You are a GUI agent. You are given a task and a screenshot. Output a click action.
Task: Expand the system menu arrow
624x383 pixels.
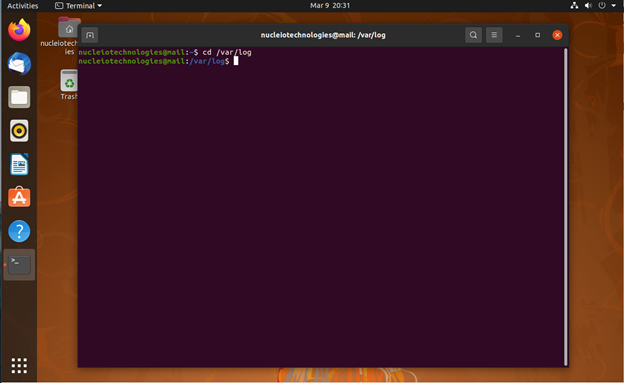(x=613, y=6)
